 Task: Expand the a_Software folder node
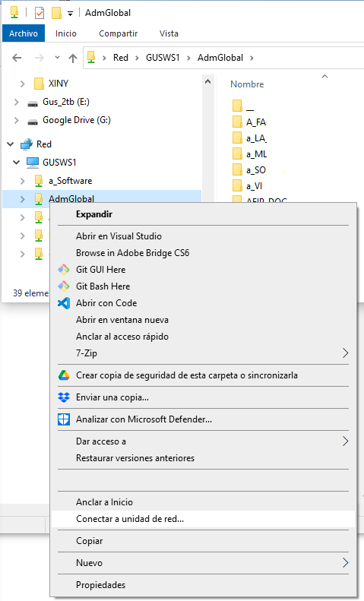22,181
